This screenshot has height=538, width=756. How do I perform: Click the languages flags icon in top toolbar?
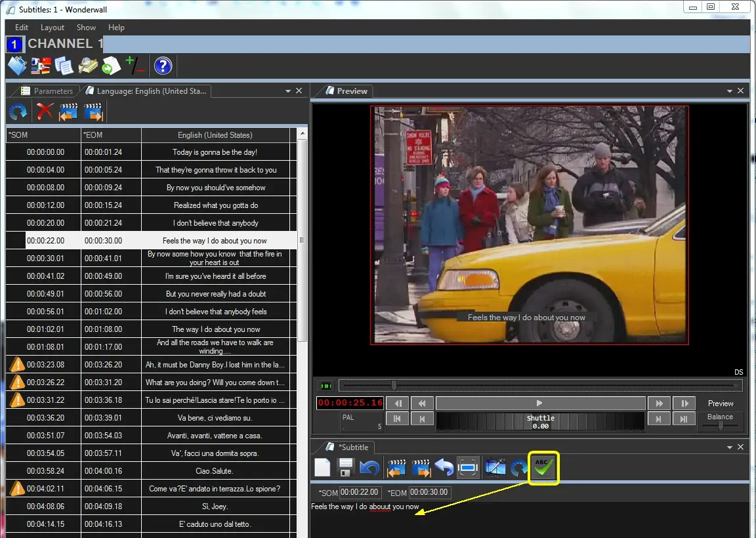(41, 66)
